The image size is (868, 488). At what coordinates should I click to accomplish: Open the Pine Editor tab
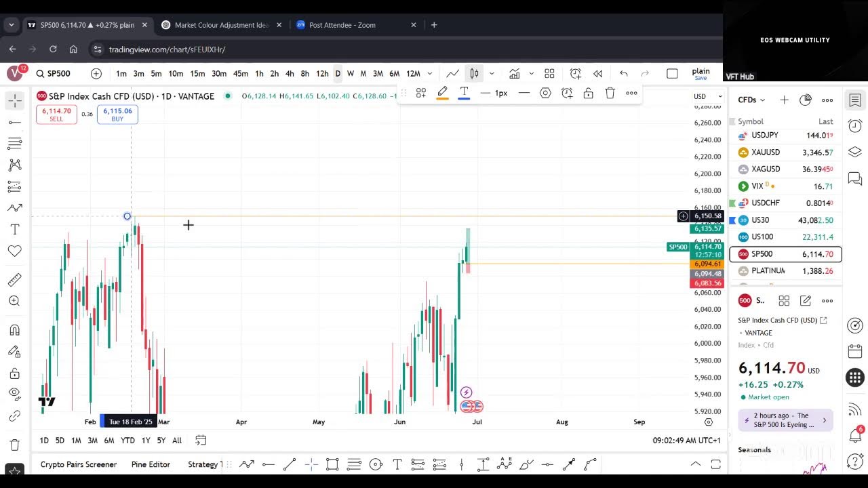151,464
